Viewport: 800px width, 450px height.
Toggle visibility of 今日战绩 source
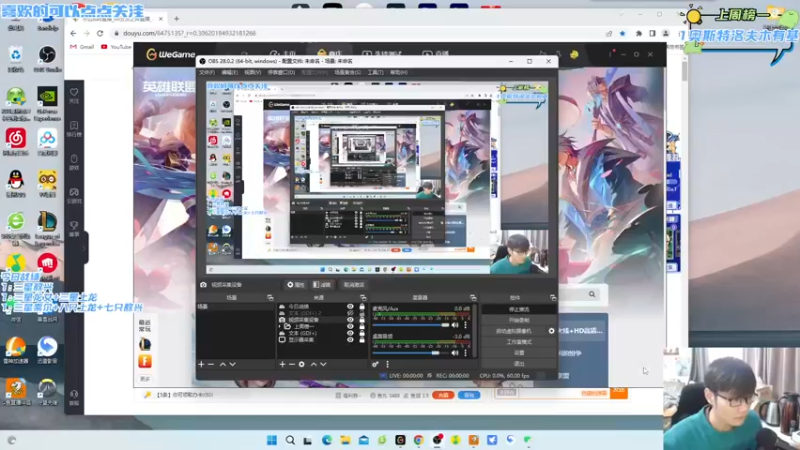click(350, 307)
